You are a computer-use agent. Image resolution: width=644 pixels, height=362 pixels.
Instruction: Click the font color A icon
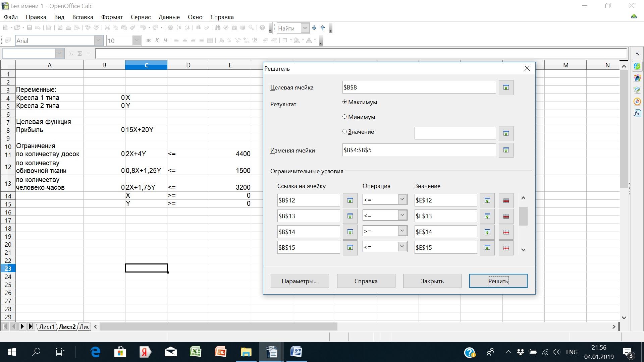click(x=309, y=41)
